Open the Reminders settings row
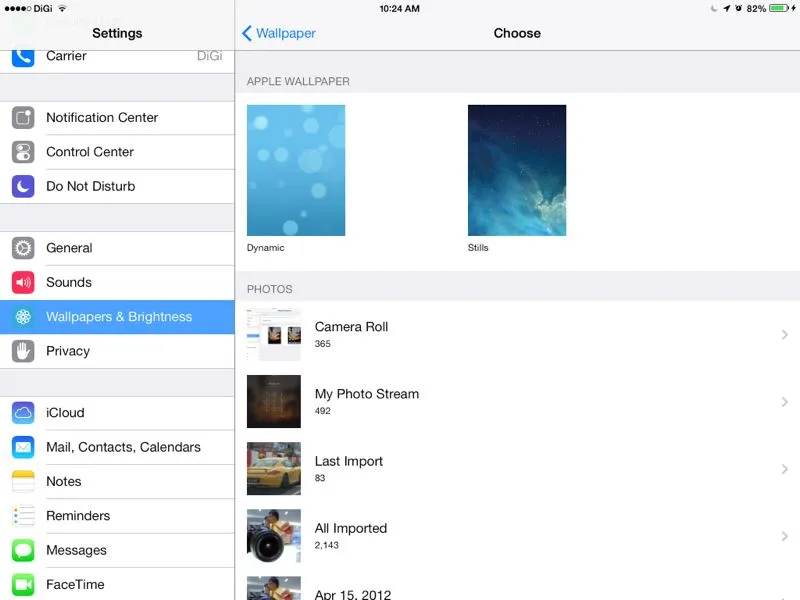Image resolution: width=800 pixels, height=600 pixels. [x=78, y=516]
